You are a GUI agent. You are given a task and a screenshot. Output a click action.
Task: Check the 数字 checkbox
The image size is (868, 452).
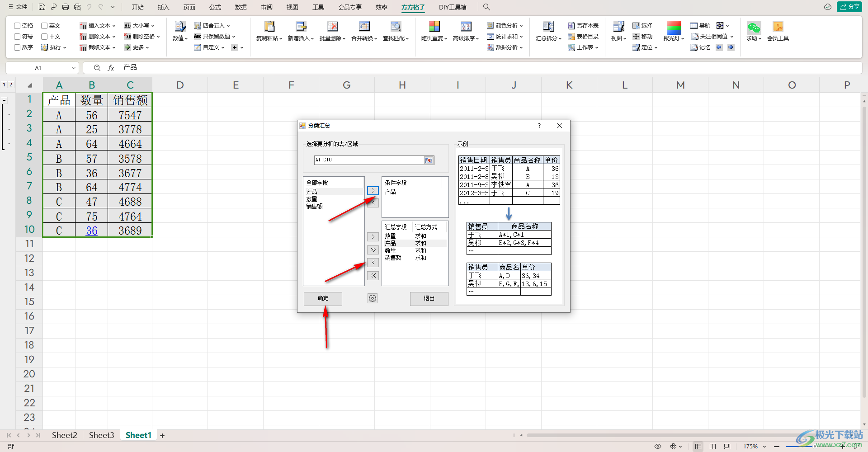coord(17,47)
